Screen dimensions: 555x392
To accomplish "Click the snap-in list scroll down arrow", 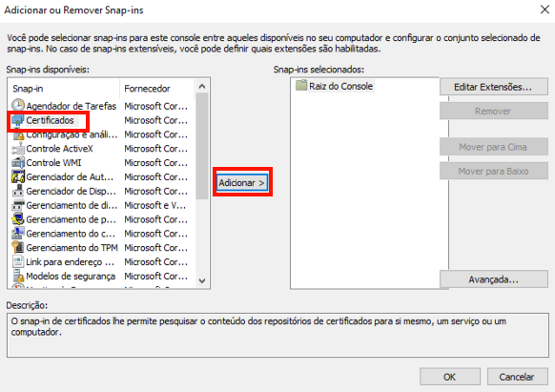I will click(202, 280).
